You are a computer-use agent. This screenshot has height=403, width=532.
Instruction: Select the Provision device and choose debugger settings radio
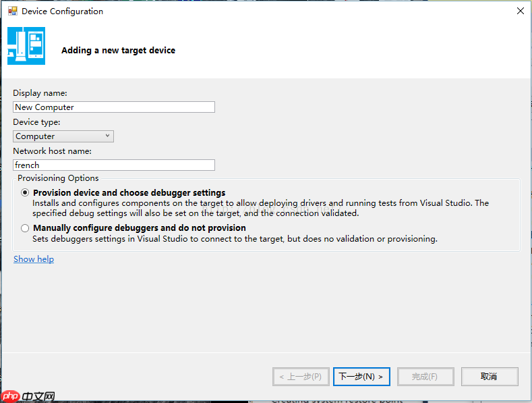(26, 192)
